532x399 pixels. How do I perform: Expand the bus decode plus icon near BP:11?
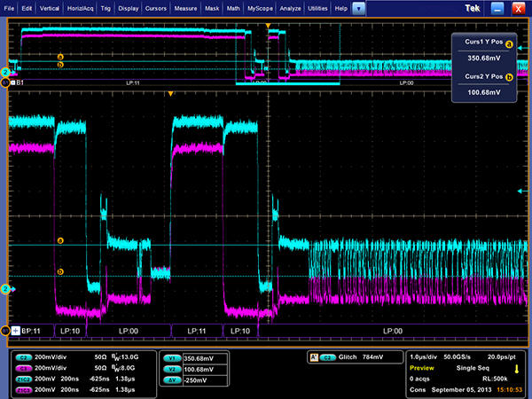[15, 330]
